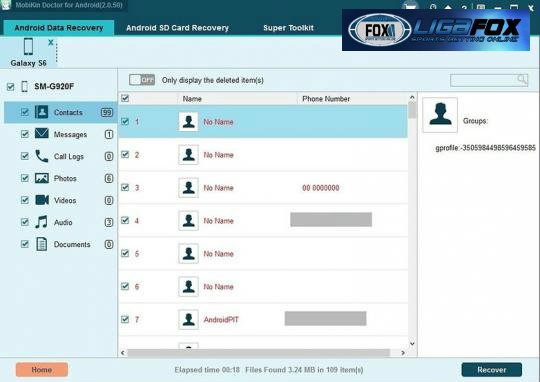
Task: Click the MobiKin app logo in title bar
Action: [x=6, y=5]
